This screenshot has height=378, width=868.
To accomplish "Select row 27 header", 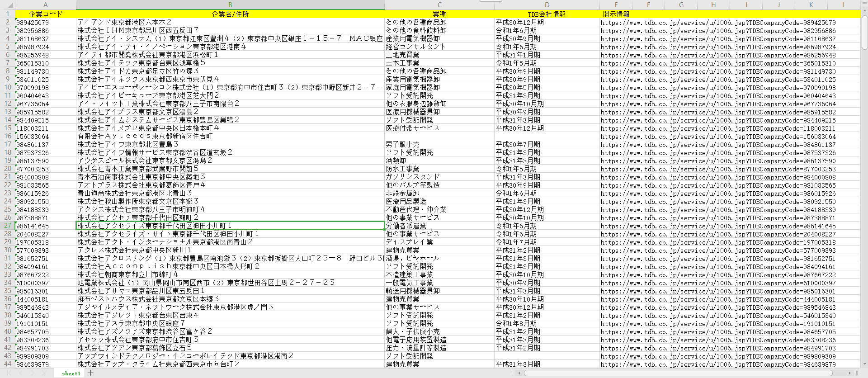I will [x=8, y=226].
